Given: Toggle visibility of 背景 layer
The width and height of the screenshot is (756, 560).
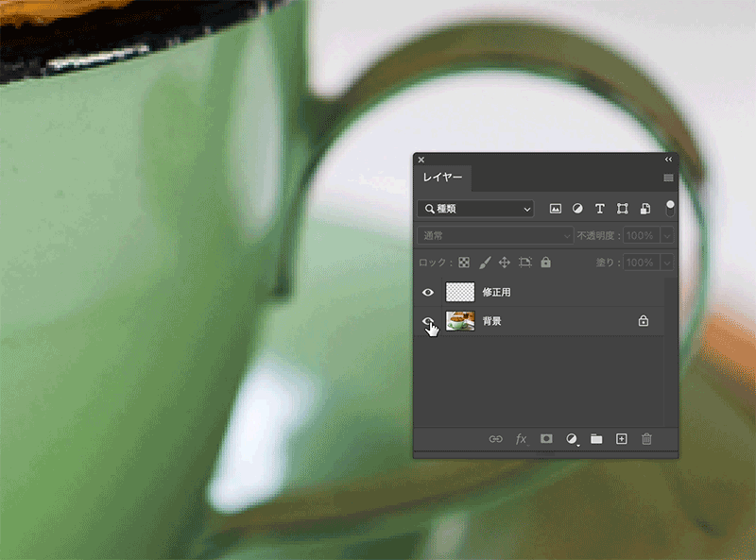Looking at the screenshot, I should point(428,321).
